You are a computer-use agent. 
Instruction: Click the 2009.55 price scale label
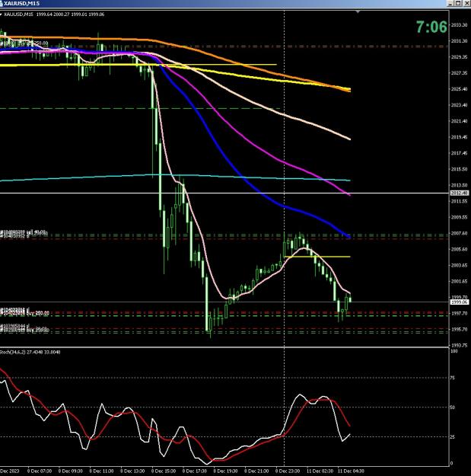(459, 217)
